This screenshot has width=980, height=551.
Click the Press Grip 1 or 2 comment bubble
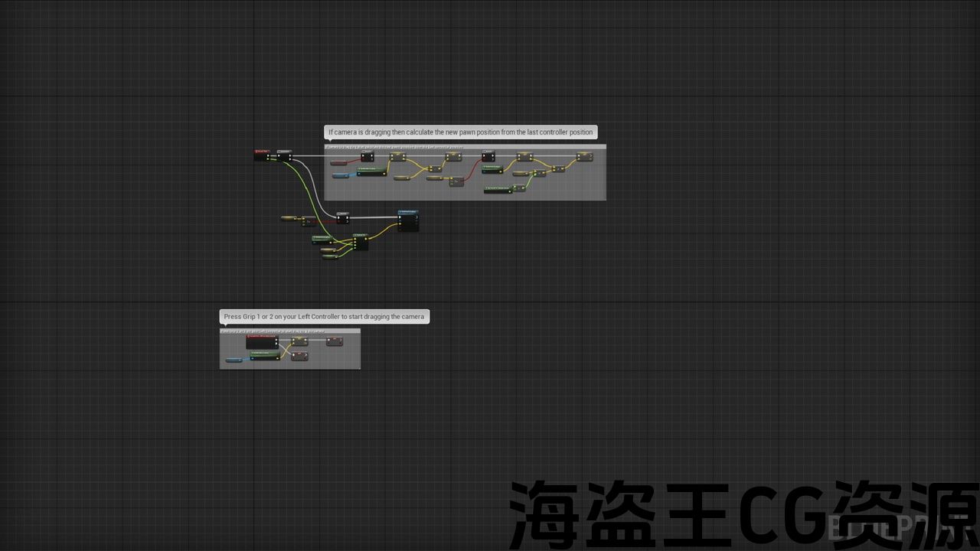click(324, 317)
